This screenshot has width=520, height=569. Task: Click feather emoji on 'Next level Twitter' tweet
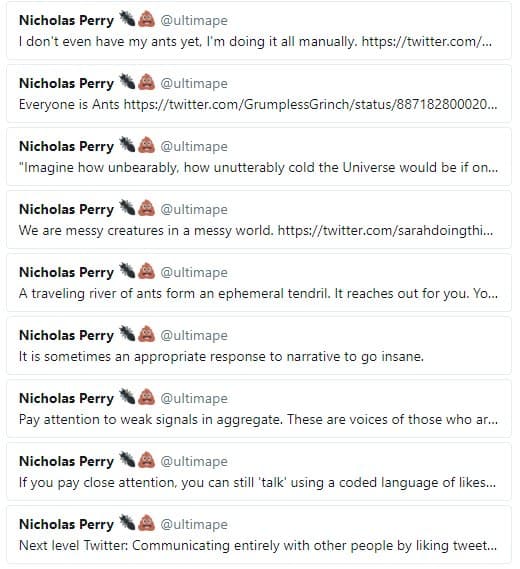pyautogui.click(x=127, y=523)
